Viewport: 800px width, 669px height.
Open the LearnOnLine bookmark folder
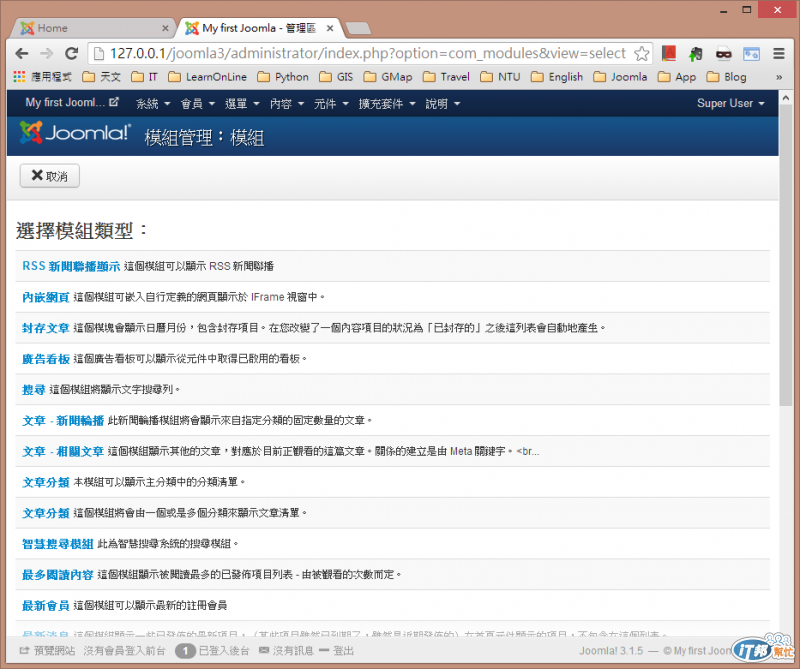tap(207, 77)
